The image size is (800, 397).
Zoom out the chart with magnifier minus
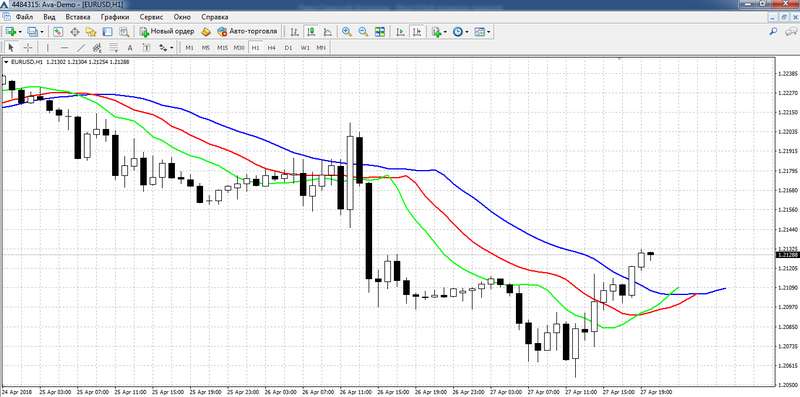point(363,32)
